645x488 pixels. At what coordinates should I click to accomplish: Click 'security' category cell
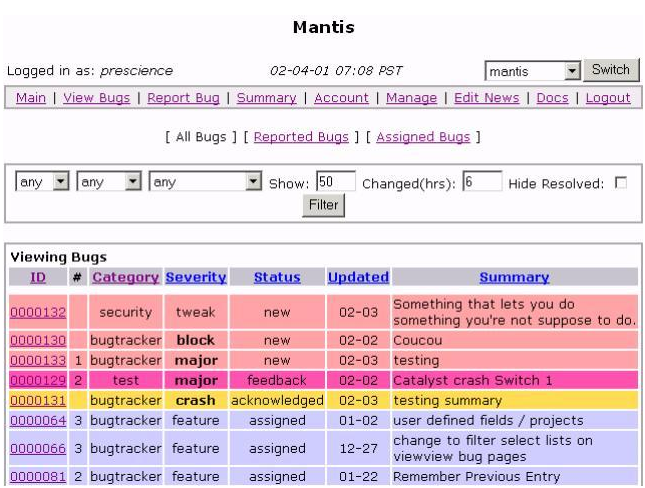125,312
